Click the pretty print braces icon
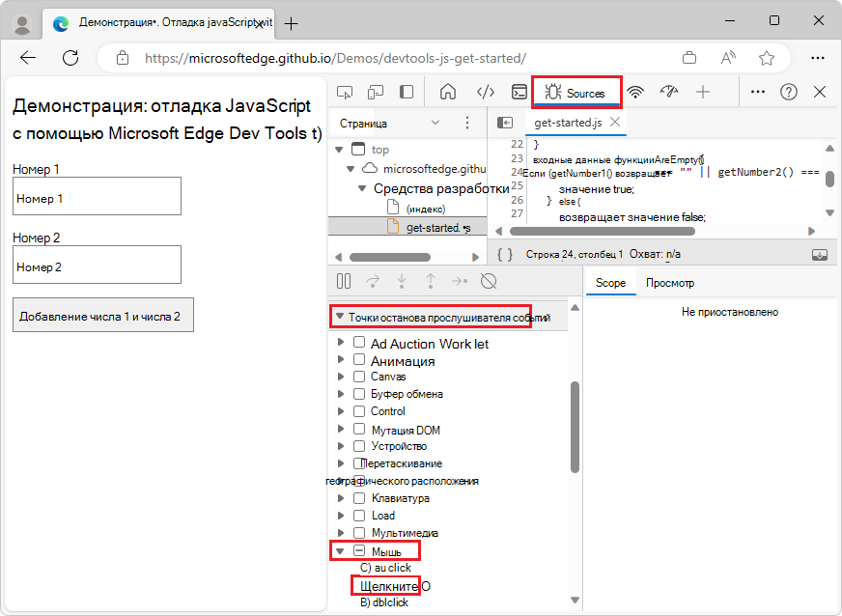This screenshot has height=616, width=842. pos(505,254)
